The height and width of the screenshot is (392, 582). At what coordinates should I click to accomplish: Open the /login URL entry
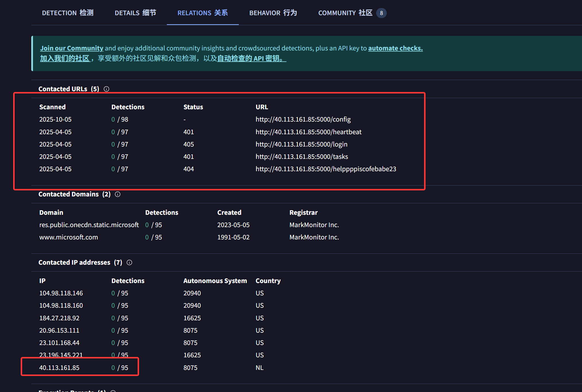(301, 144)
